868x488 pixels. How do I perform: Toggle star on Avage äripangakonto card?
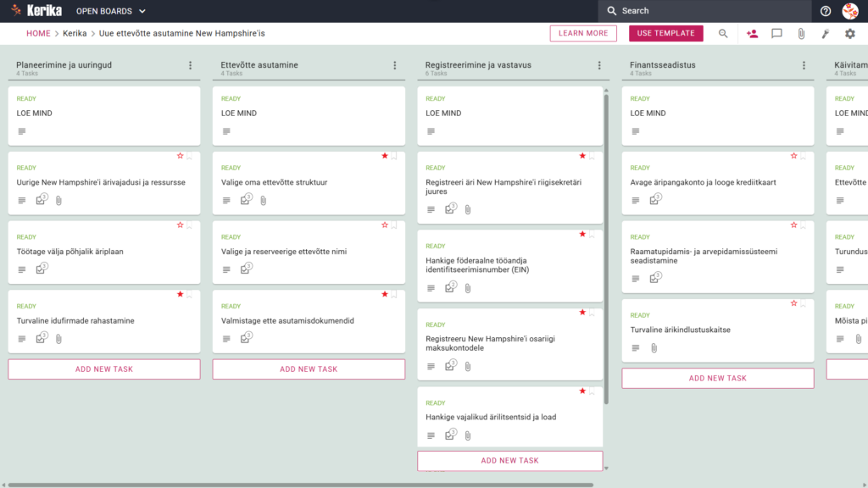click(x=793, y=156)
